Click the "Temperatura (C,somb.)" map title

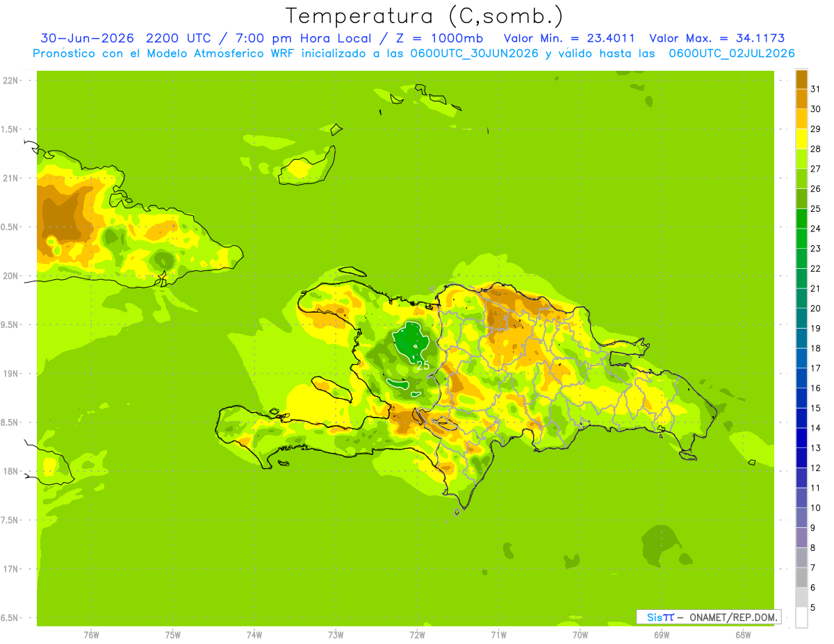pyautogui.click(x=425, y=16)
